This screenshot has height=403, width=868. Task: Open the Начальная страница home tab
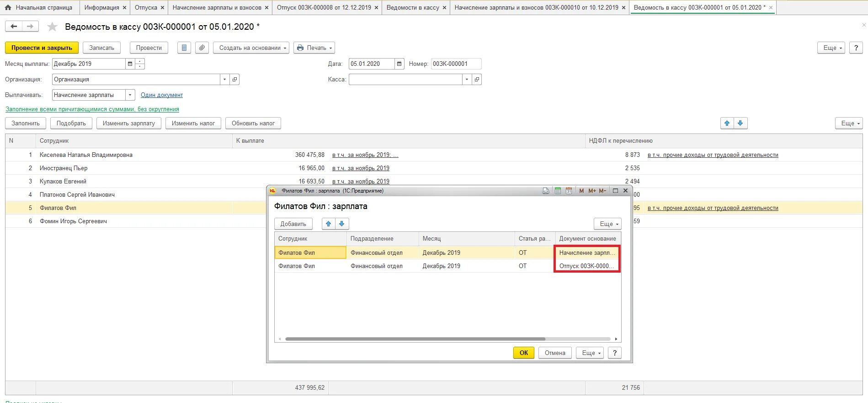(39, 7)
